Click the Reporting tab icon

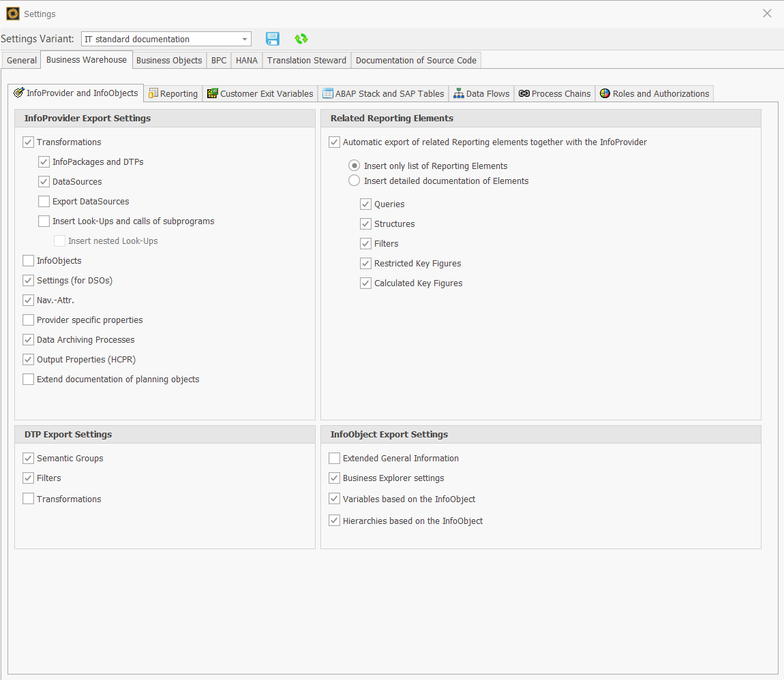click(153, 93)
